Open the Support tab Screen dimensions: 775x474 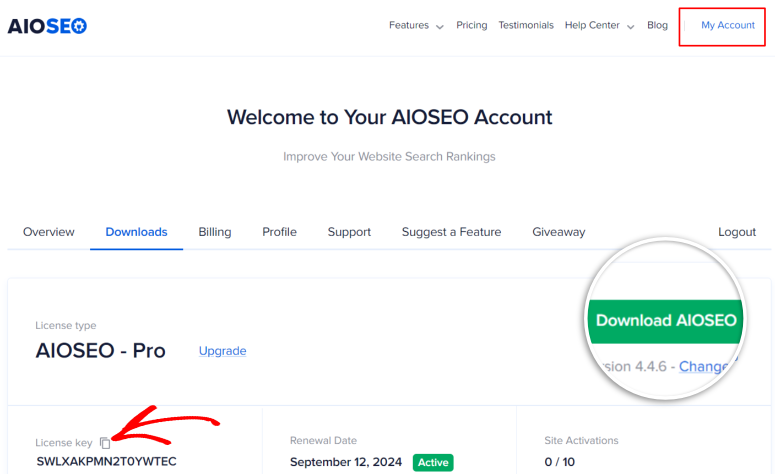click(349, 232)
